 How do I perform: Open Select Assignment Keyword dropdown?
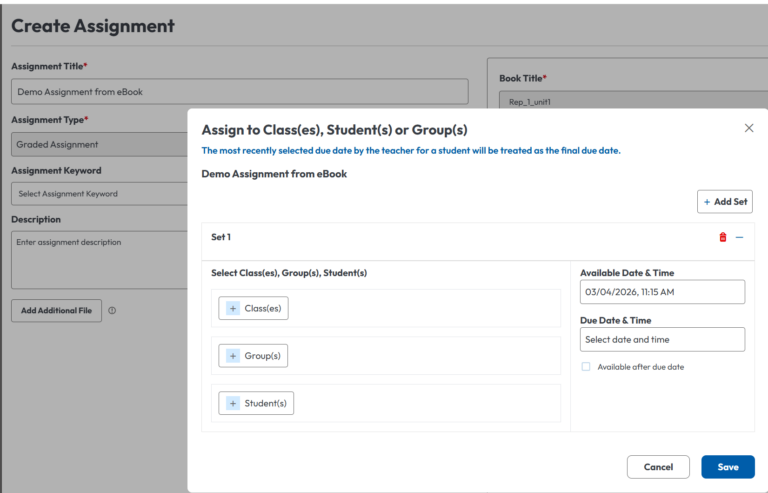coord(98,194)
